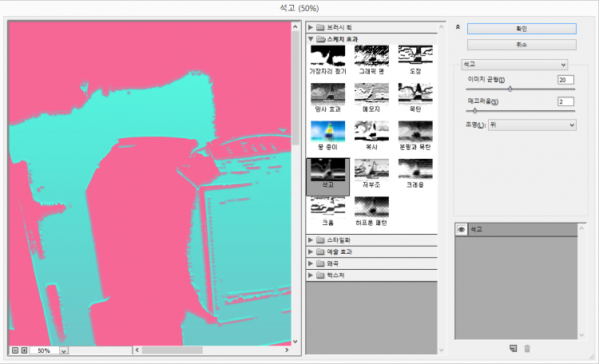Delete effect layer with trash icon
599x364 pixels.
click(527, 348)
